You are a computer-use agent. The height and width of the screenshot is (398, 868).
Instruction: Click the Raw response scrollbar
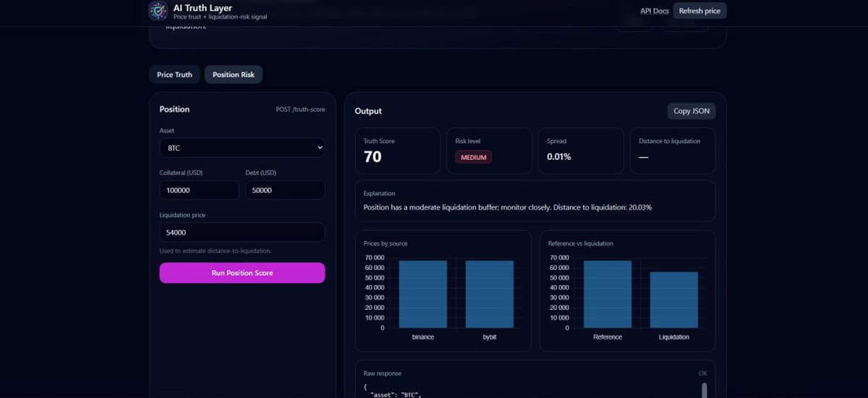[x=705, y=390]
